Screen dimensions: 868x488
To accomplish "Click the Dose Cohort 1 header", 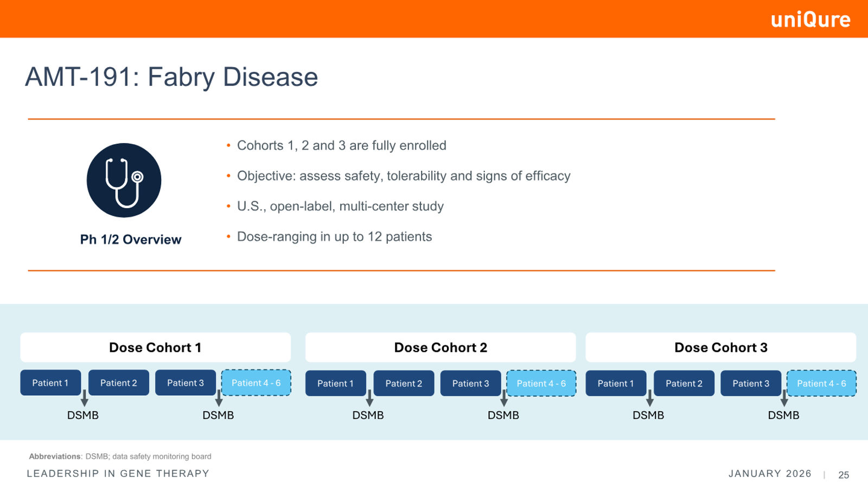I will pos(155,348).
